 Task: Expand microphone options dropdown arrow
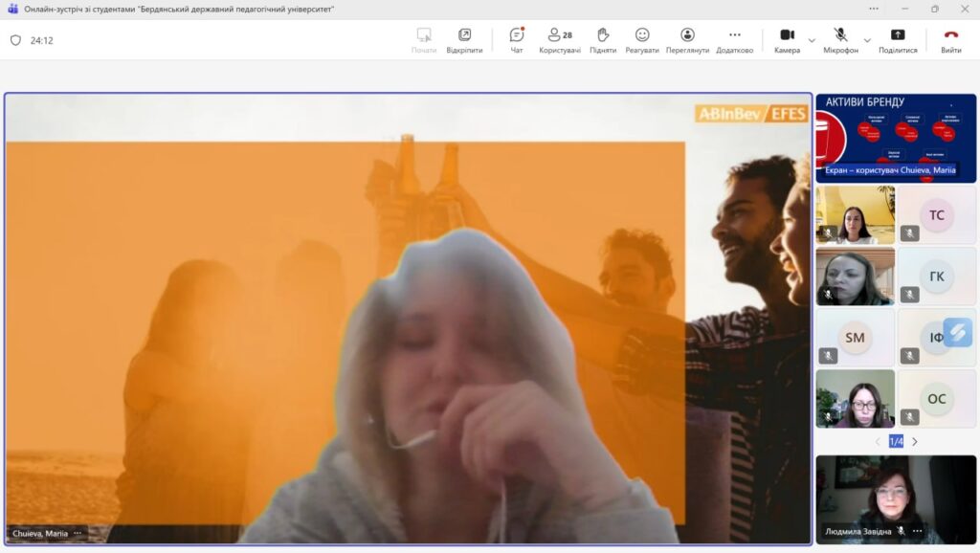click(x=867, y=40)
